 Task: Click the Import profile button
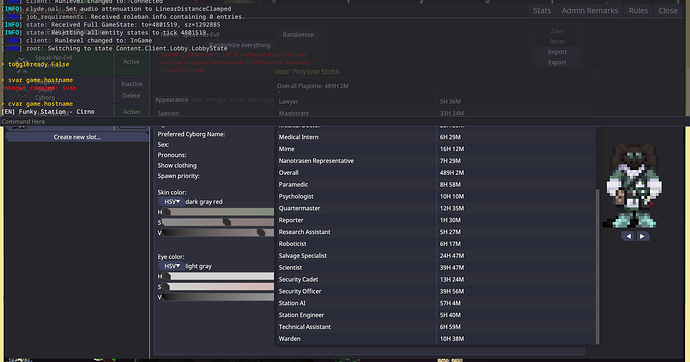[557, 52]
